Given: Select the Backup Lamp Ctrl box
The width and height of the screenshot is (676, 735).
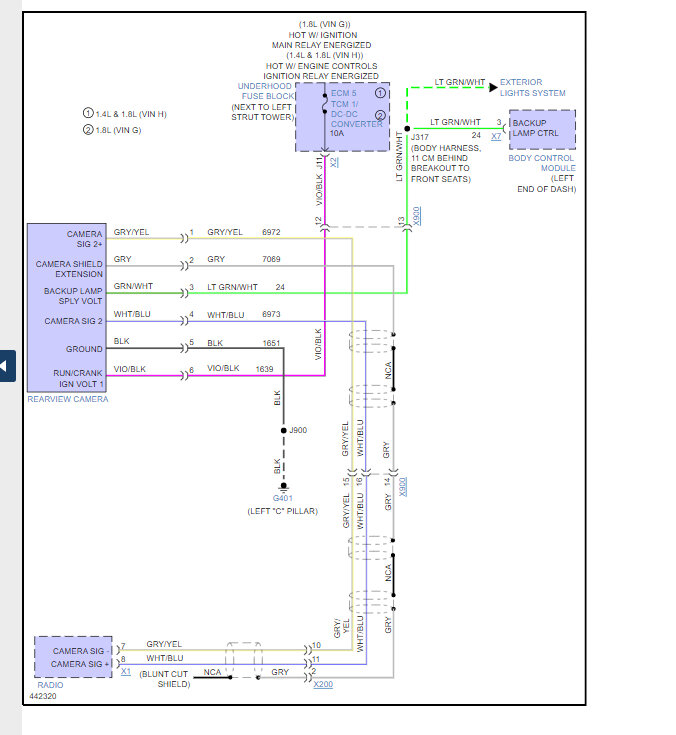Looking at the screenshot, I should [542, 130].
